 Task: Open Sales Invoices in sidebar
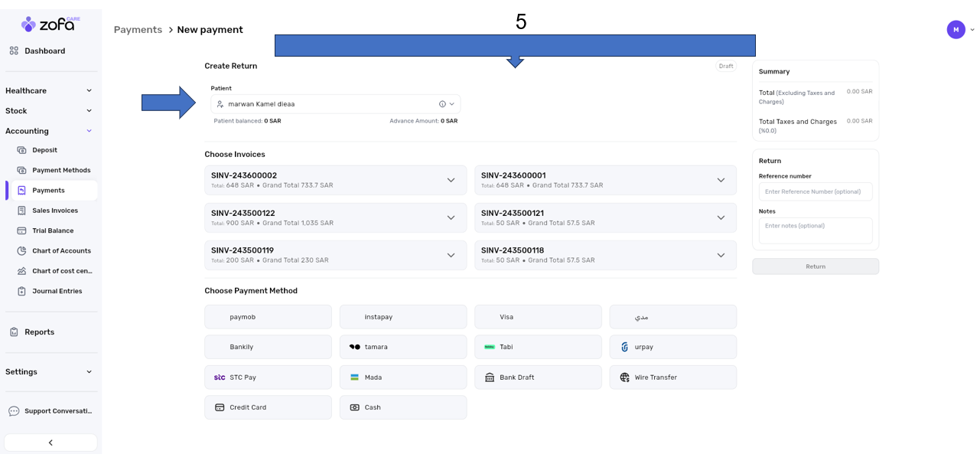54,211
